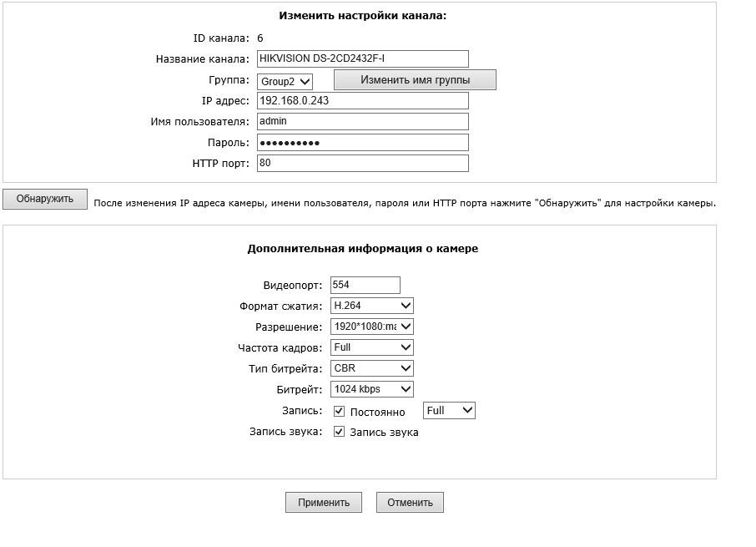Open the Full dropdown next to Постоянно
This screenshot has width=756, height=547.
coord(449,411)
